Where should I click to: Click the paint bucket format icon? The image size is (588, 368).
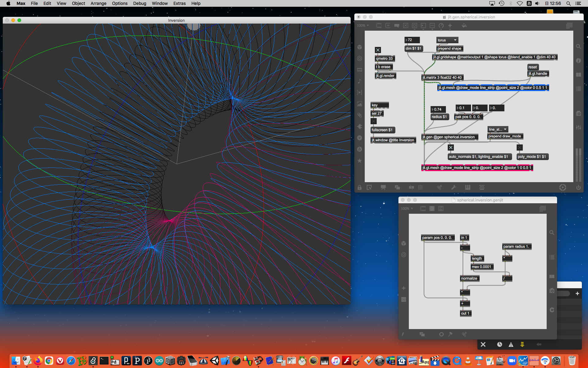(x=464, y=26)
